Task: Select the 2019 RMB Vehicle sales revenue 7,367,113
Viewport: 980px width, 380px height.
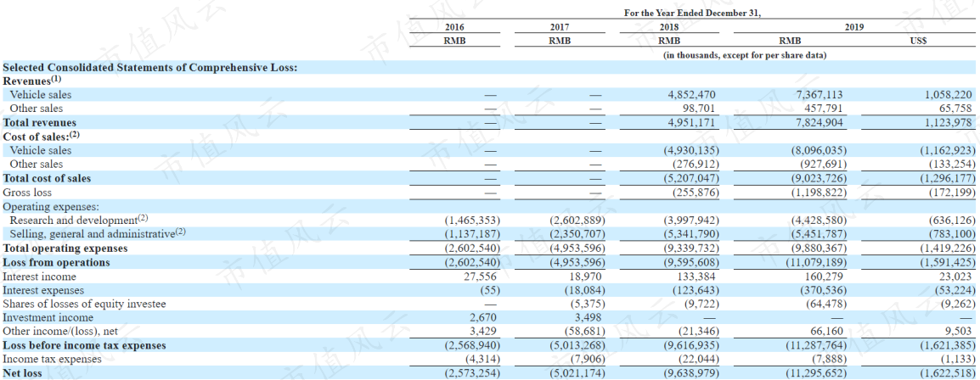Action: click(x=819, y=95)
